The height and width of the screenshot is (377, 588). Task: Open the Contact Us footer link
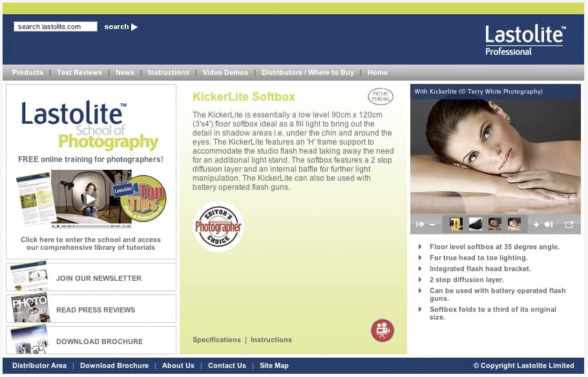click(x=227, y=365)
